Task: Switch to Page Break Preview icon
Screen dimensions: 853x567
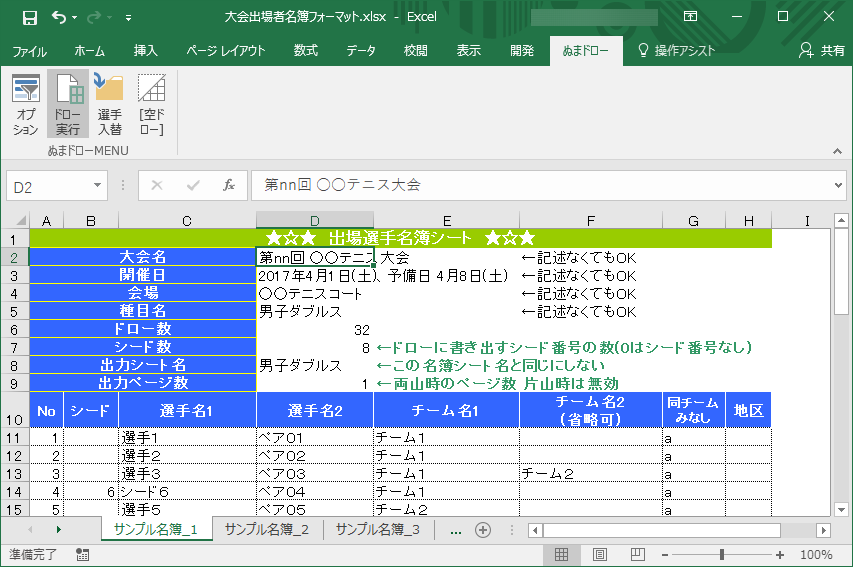Action: pyautogui.click(x=638, y=554)
